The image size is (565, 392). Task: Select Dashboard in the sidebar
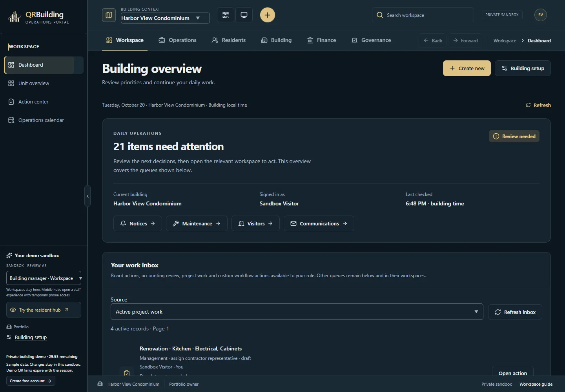pyautogui.click(x=44, y=65)
